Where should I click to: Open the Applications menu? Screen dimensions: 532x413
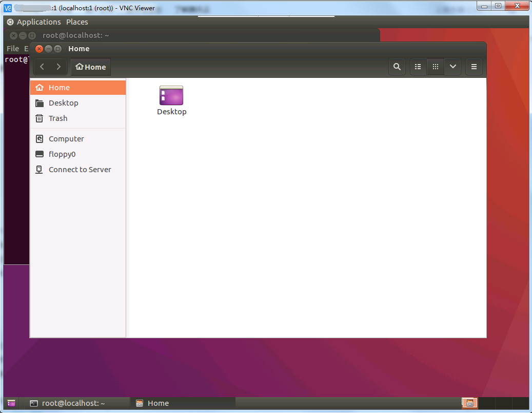coord(38,22)
